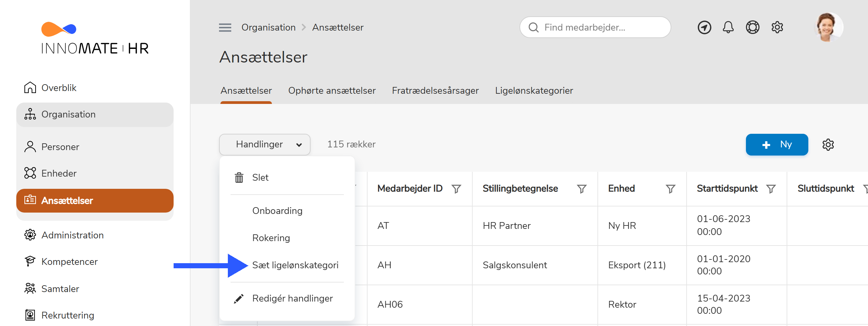Select Onboarding from the actions menu
Viewport: 868px width, 326px height.
[x=277, y=211]
